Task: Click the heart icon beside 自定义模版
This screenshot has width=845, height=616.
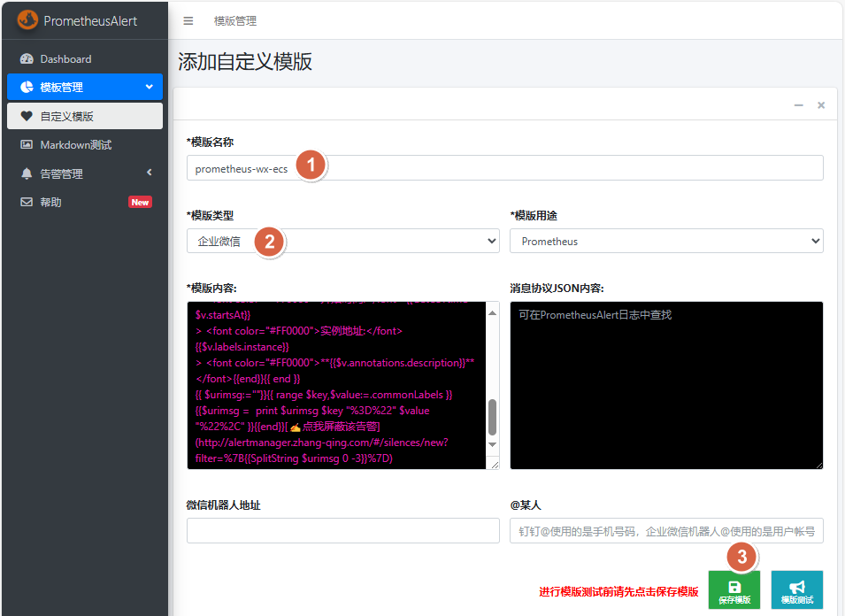Action: pos(27,116)
